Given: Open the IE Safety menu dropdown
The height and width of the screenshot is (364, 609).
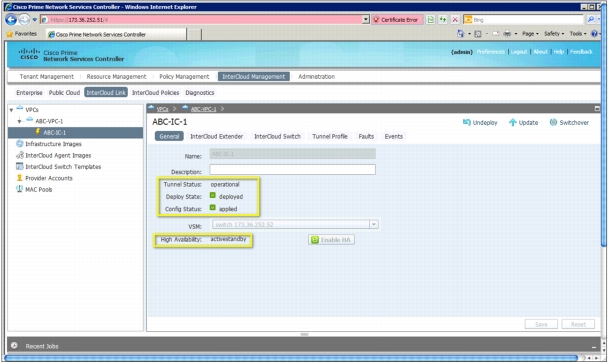Looking at the screenshot, I should (554, 34).
